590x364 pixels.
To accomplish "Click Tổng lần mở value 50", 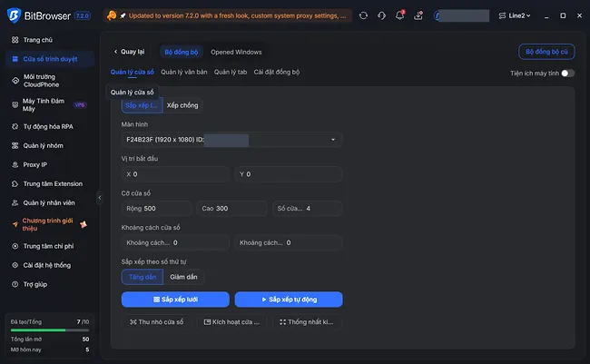I will point(86,339).
